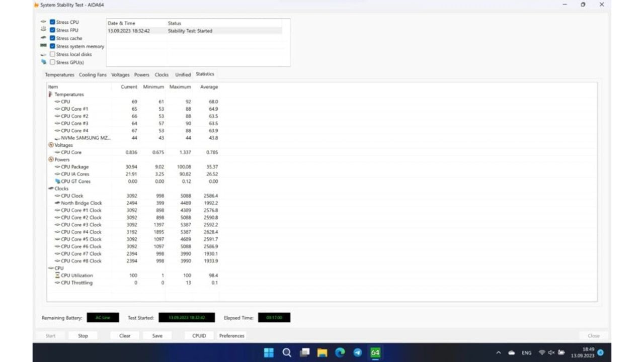Click the cache icon beside Stress cache
Viewport: 644px width, 362px height.
coord(43,38)
